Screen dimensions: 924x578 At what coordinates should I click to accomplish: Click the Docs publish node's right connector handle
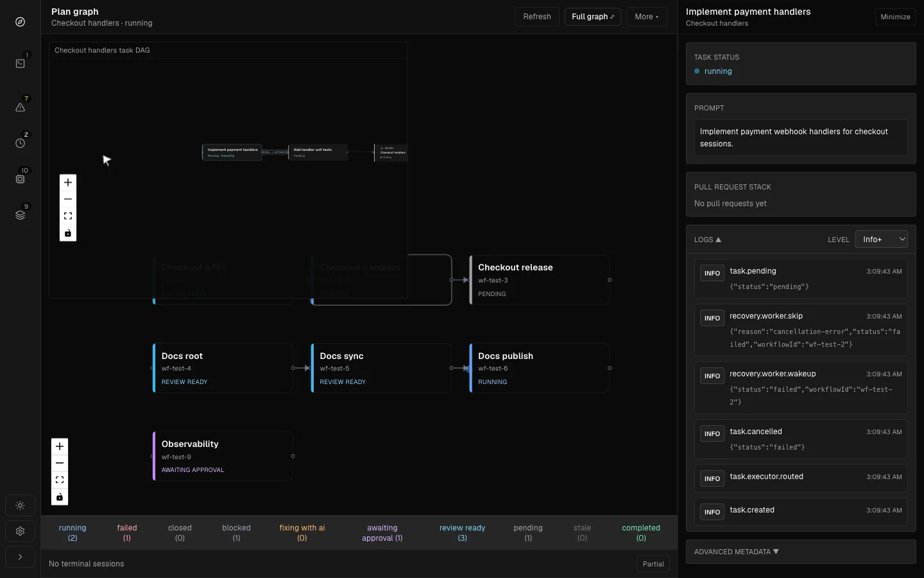pos(610,368)
